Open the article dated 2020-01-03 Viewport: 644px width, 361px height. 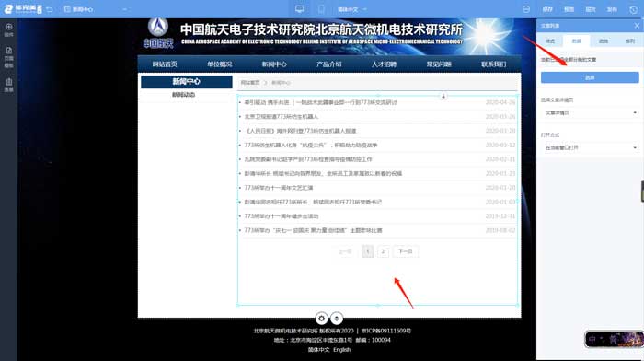click(x=313, y=202)
